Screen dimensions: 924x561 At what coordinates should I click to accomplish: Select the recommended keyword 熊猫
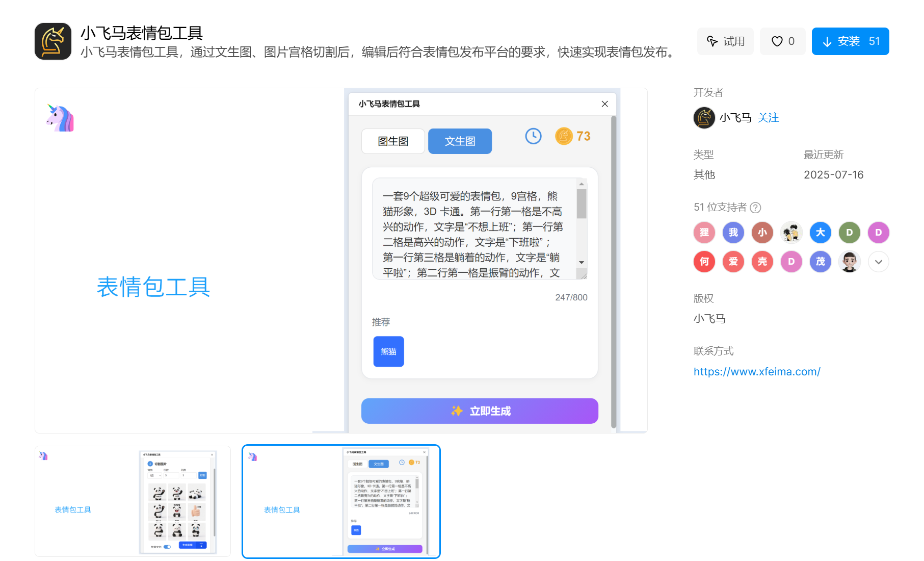click(388, 351)
